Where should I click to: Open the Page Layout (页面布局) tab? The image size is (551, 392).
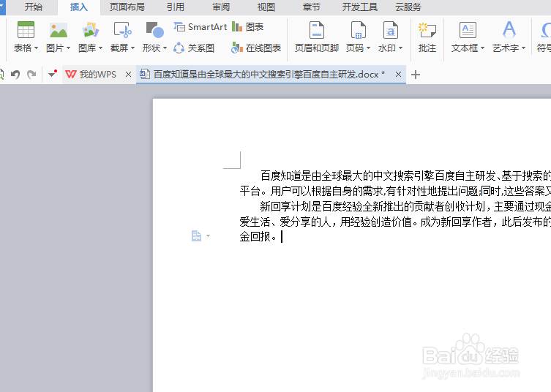pyautogui.click(x=127, y=7)
